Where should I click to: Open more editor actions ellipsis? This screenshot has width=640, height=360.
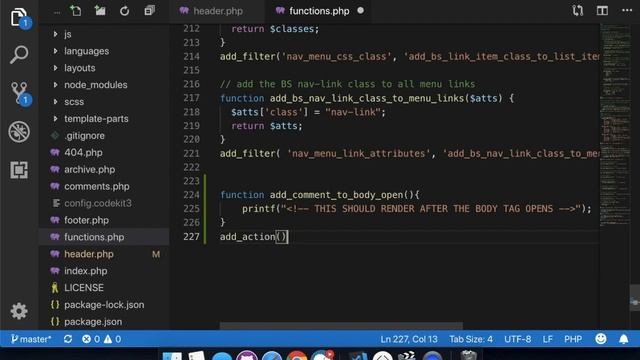(627, 11)
